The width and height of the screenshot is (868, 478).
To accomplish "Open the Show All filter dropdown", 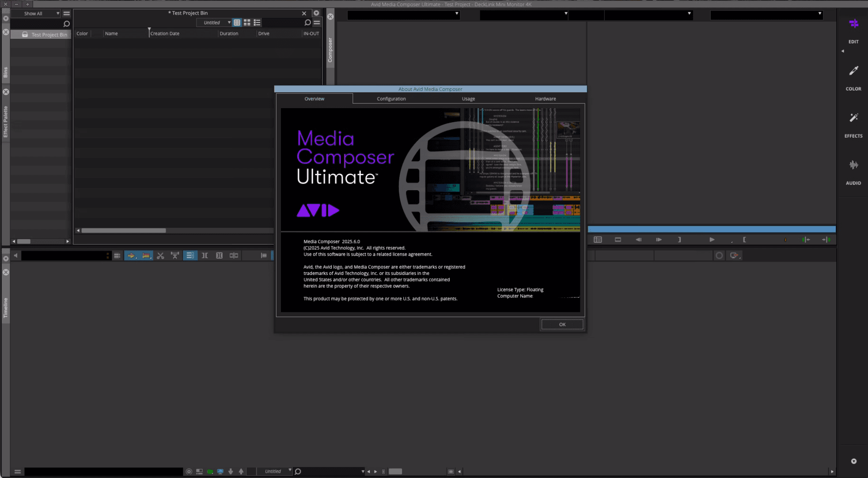I will (38, 13).
